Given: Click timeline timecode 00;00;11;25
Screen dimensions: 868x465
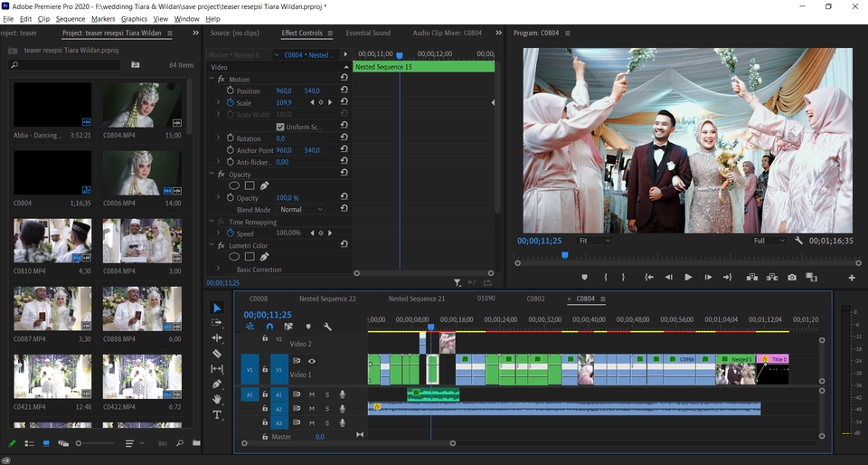Looking at the screenshot, I should (268, 315).
